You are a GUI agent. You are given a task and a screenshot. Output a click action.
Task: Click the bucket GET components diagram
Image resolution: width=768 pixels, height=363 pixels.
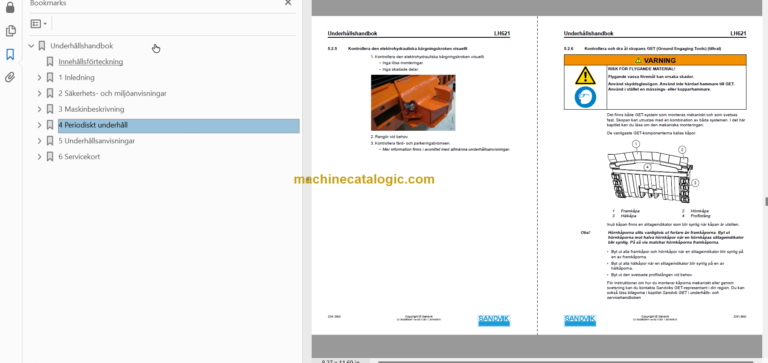click(652, 172)
